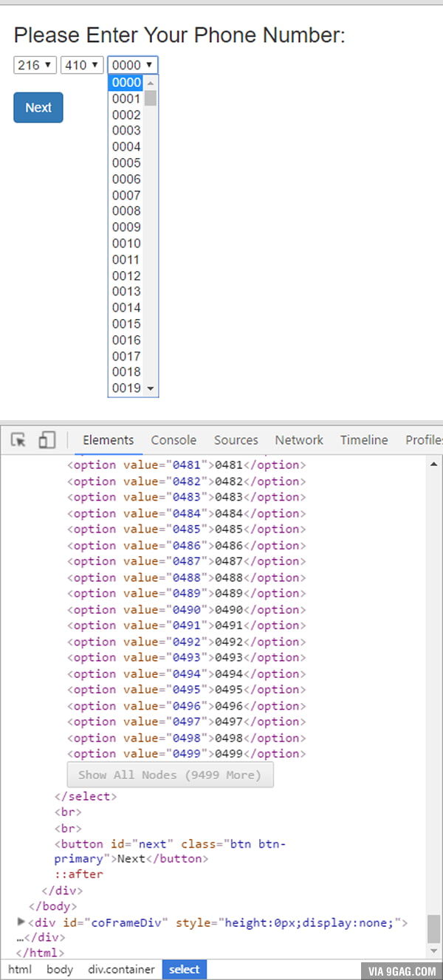Screen dimensions: 443x980
Task: Select the option 0490 node in DOM tree
Action: click(185, 609)
